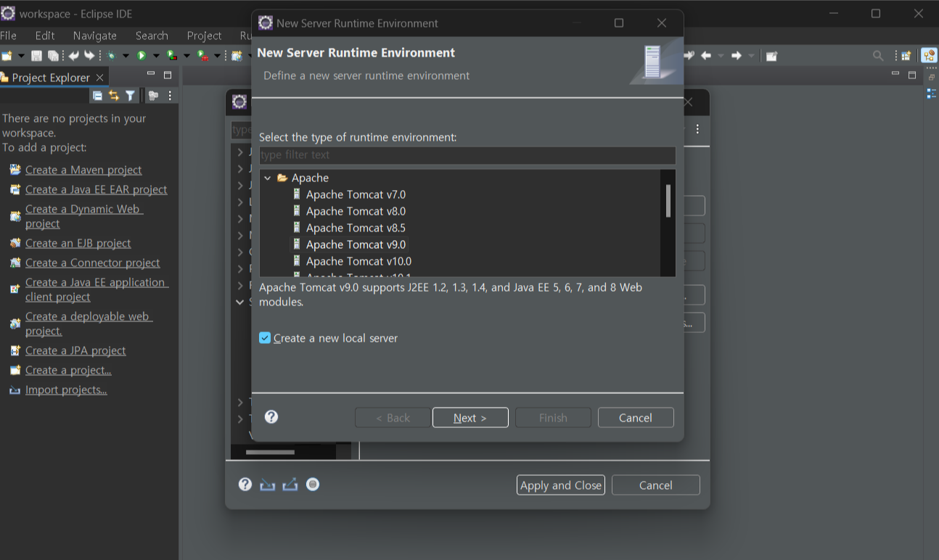Click the Oomph recorder circle icon in Preferences
The height and width of the screenshot is (560, 939).
pos(313,484)
